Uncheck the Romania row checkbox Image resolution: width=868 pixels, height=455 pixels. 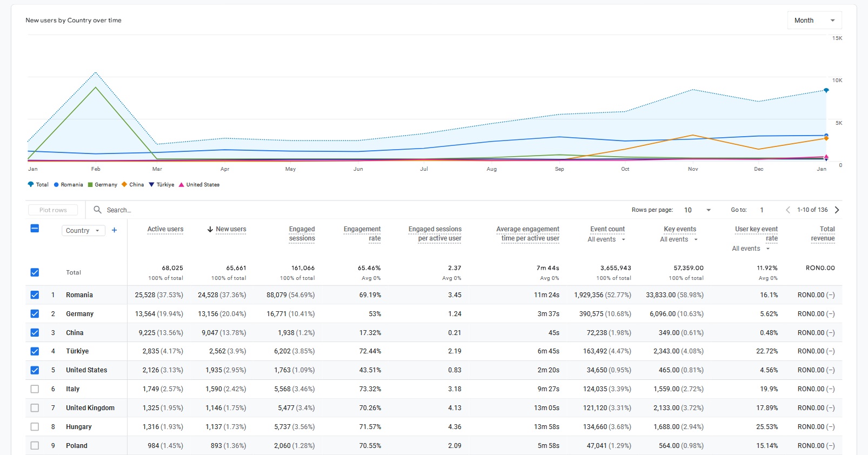[x=35, y=295]
